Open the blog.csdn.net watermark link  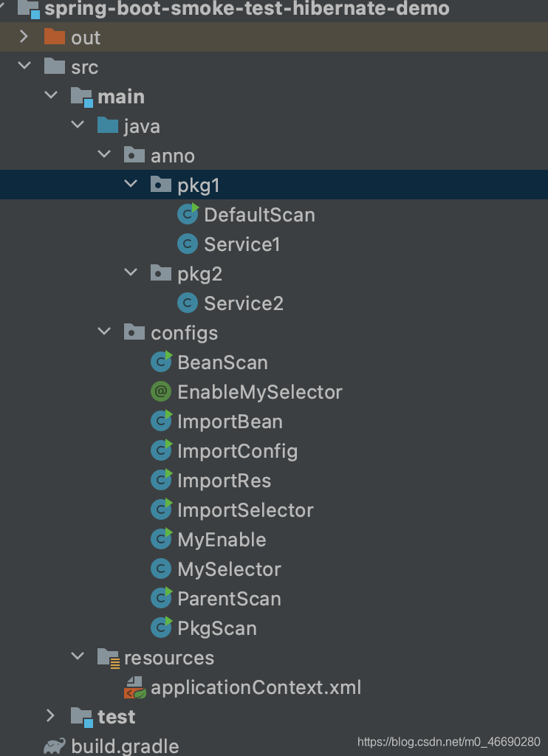448,742
